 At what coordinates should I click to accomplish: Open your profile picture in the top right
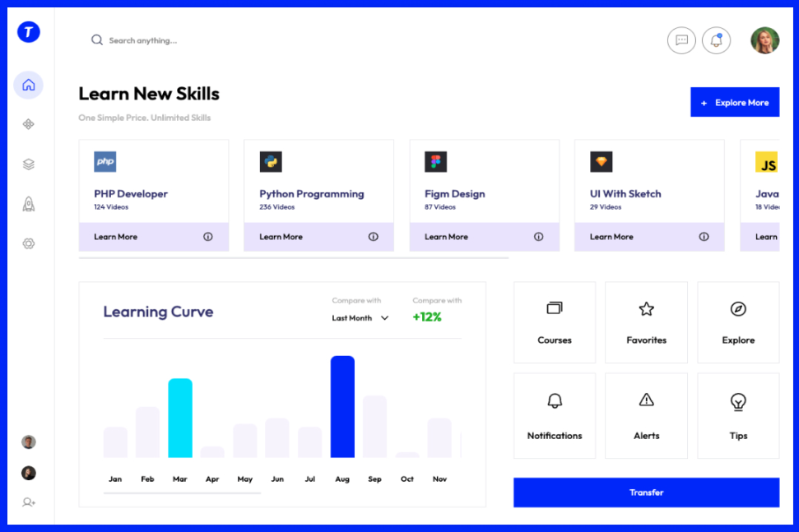tap(764, 39)
